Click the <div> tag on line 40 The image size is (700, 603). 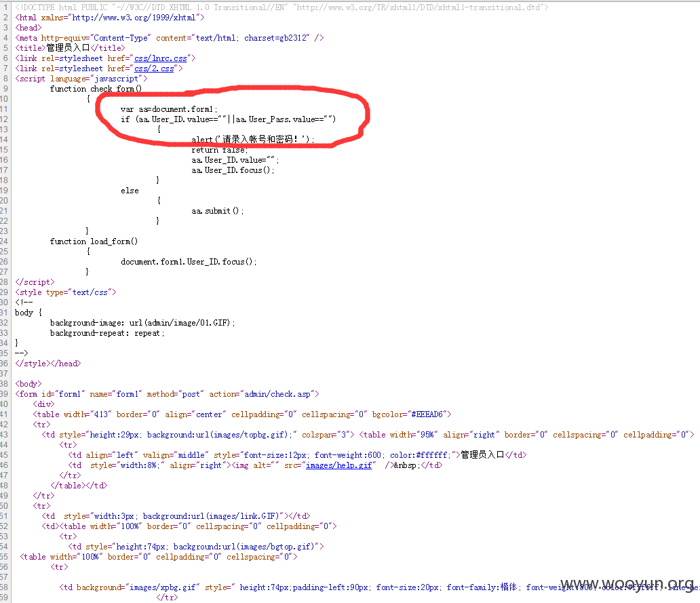[x=43, y=404]
